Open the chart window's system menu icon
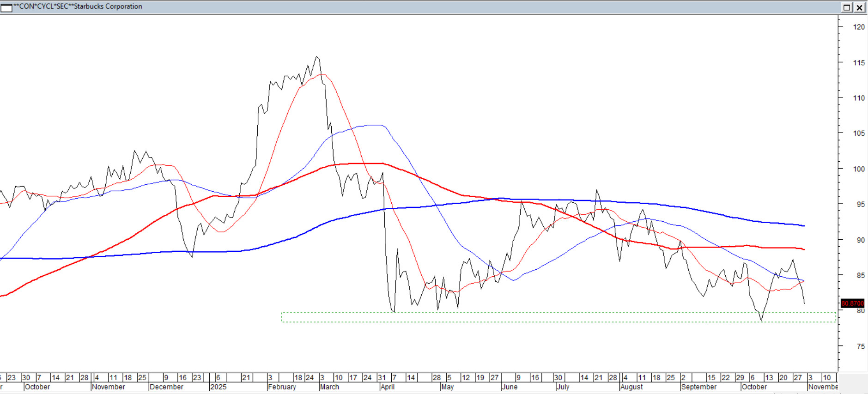Viewport: 868px width, 394px height. (6, 7)
